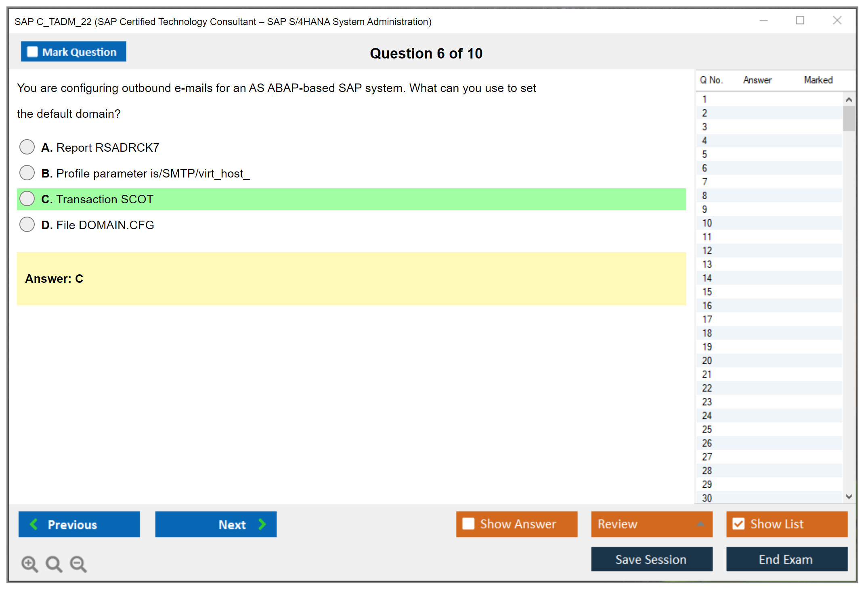
Task: Expand the Review dropdown menu
Action: (x=700, y=524)
